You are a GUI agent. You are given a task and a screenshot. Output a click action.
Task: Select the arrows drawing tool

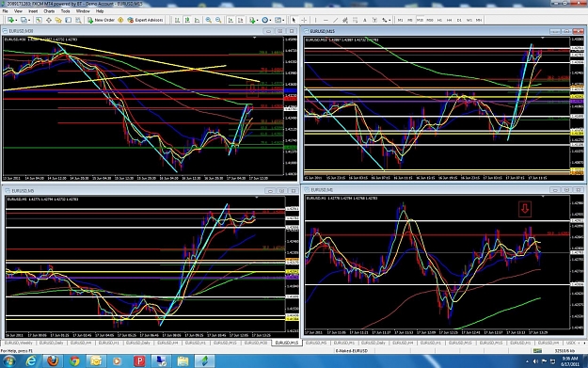click(x=385, y=20)
